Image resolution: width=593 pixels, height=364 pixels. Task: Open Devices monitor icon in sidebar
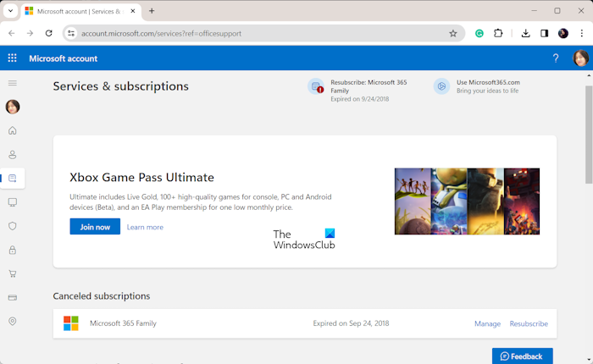point(13,202)
